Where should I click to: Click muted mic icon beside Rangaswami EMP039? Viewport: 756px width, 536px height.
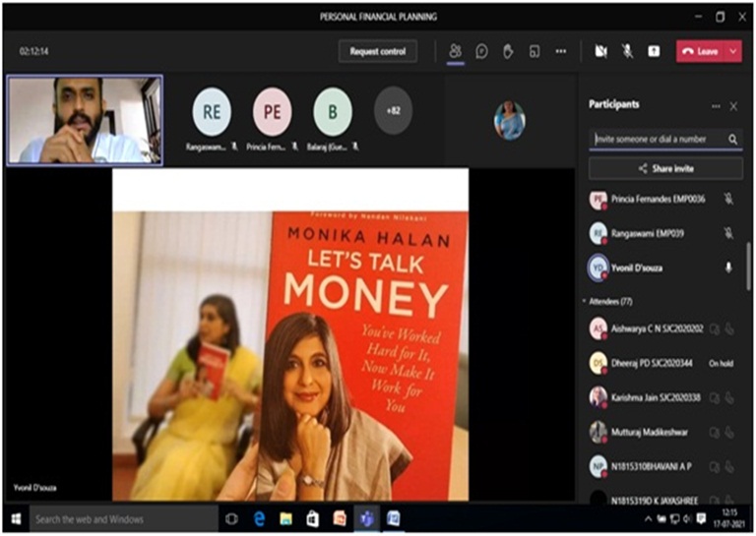pyautogui.click(x=728, y=233)
